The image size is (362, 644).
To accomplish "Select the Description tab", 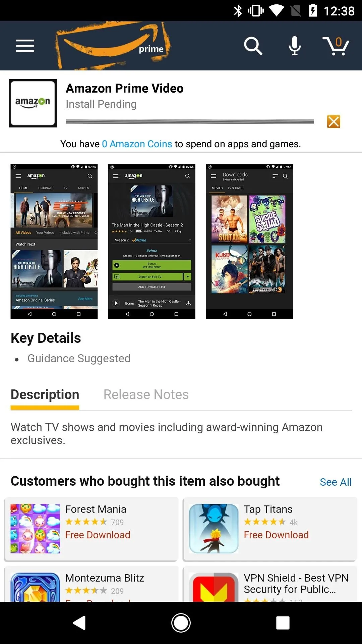I will pyautogui.click(x=45, y=395).
